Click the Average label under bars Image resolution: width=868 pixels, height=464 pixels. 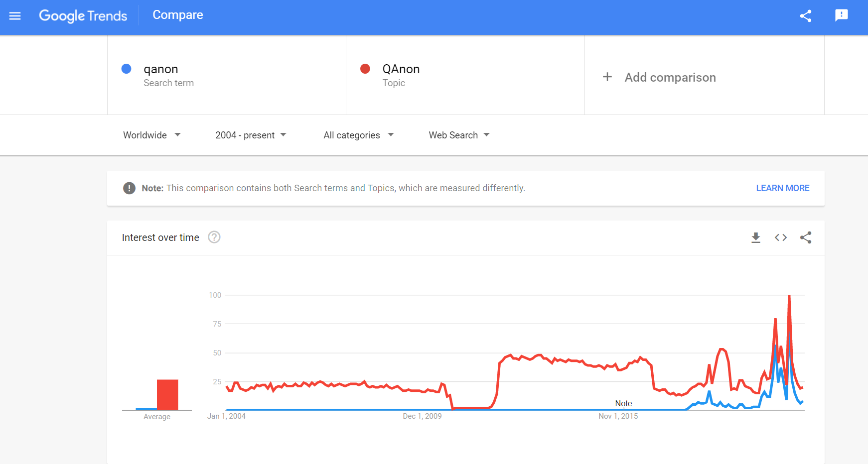(x=157, y=417)
